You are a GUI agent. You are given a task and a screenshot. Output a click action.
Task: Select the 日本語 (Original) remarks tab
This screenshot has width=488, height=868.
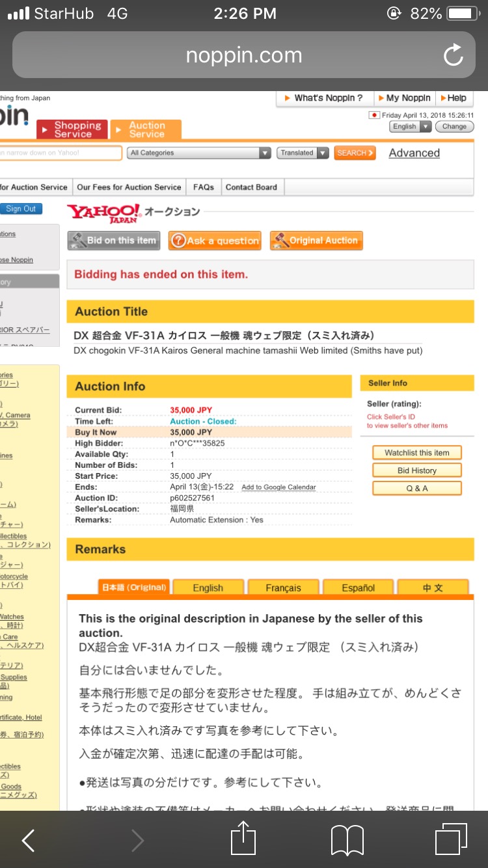(133, 587)
